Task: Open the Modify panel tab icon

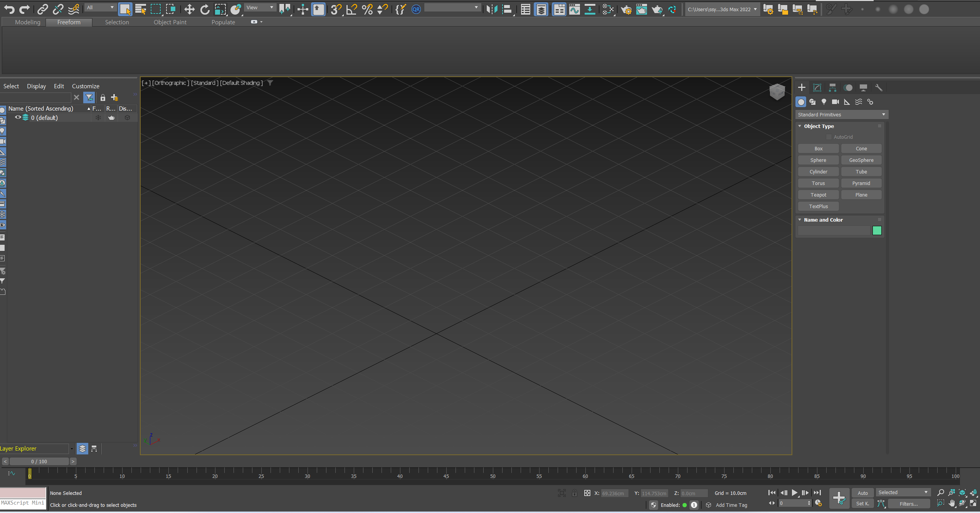Action: point(817,87)
